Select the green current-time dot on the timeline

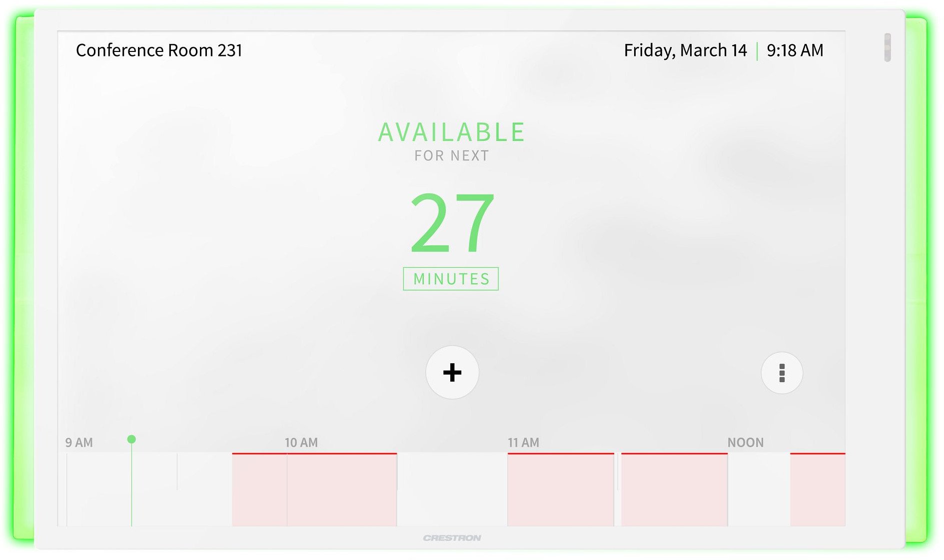(x=131, y=439)
